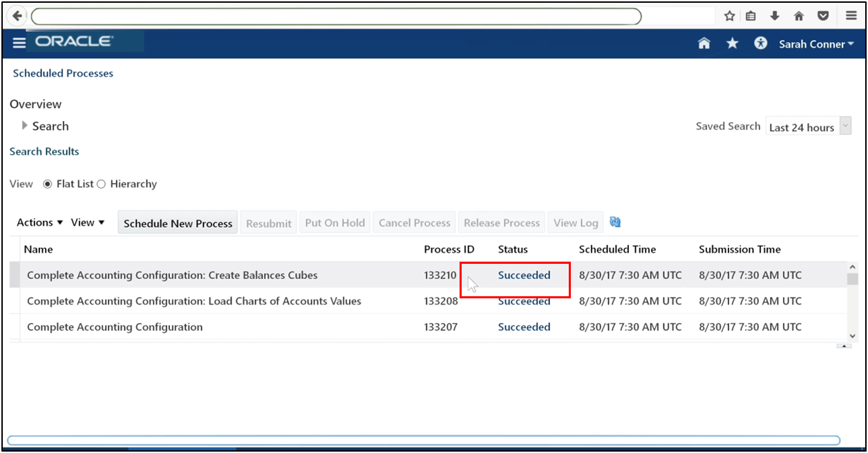Click the Schedule New Process button
868x453 pixels.
coord(177,222)
